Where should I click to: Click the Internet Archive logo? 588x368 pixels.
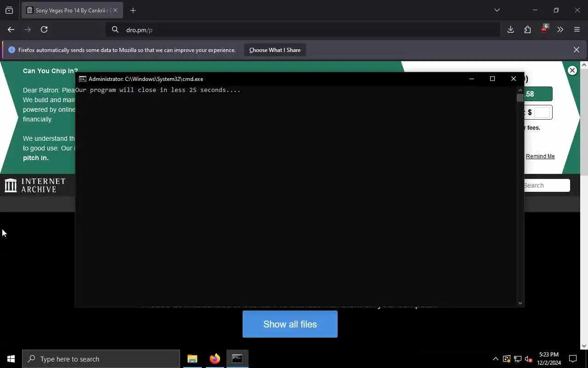[x=35, y=185]
